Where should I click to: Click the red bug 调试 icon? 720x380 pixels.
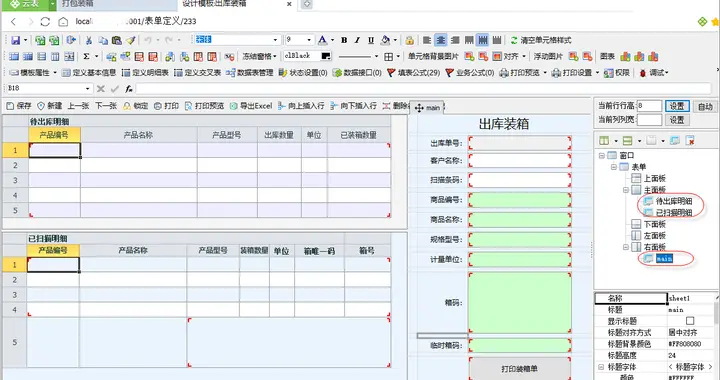[x=643, y=73]
